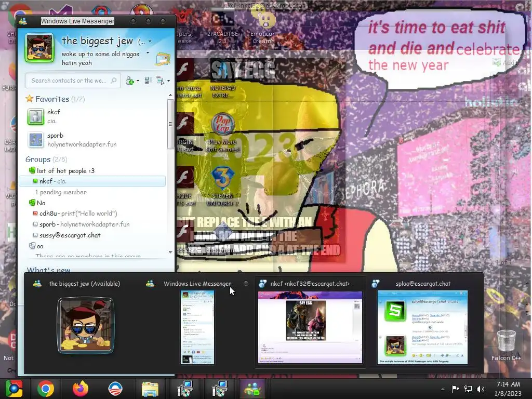Click second installer disc taskbar icon
This screenshot has height=399, width=532.
click(219, 389)
